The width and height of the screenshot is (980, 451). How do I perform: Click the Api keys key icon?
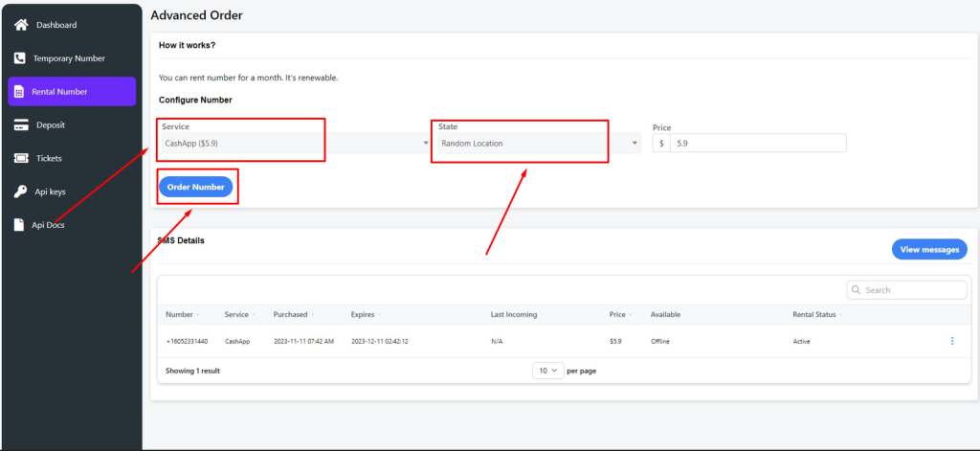tap(20, 192)
